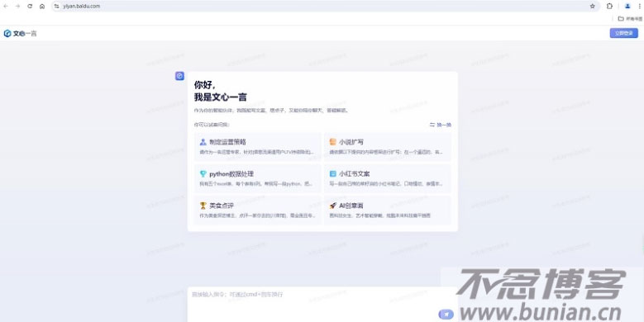Click the blue 立即登录 login button
The width and height of the screenshot is (644, 322).
623,33
